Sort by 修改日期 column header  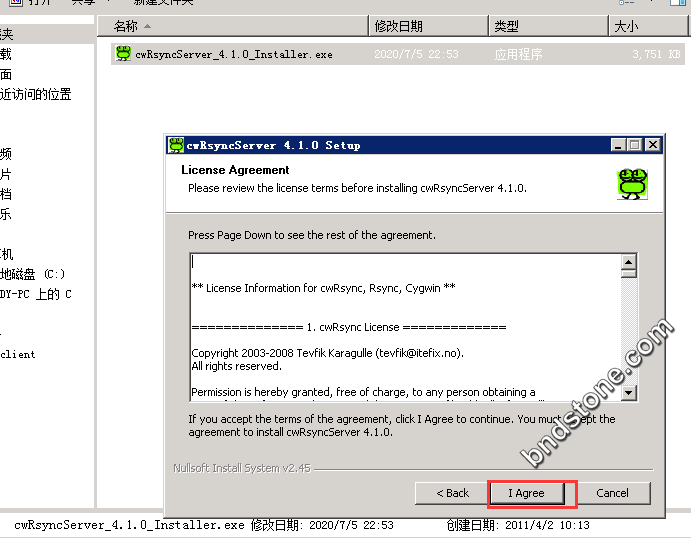[x=429, y=26]
